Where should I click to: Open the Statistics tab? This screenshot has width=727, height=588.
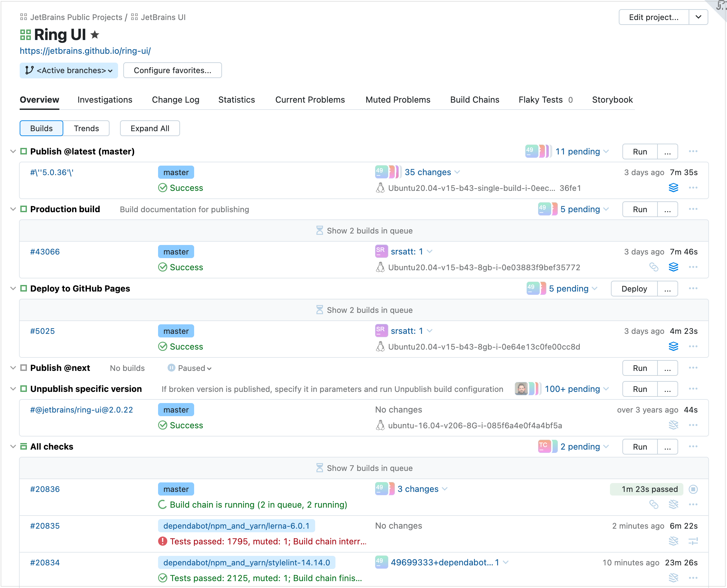[236, 100]
